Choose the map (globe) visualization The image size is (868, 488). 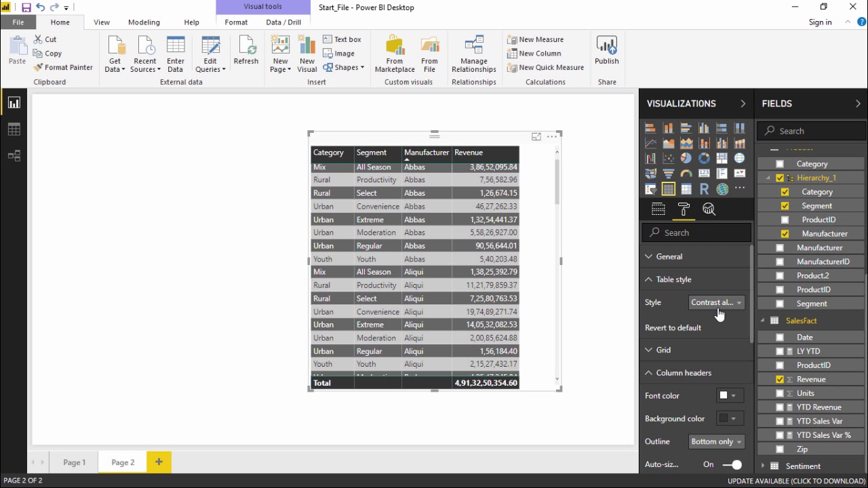click(x=740, y=158)
